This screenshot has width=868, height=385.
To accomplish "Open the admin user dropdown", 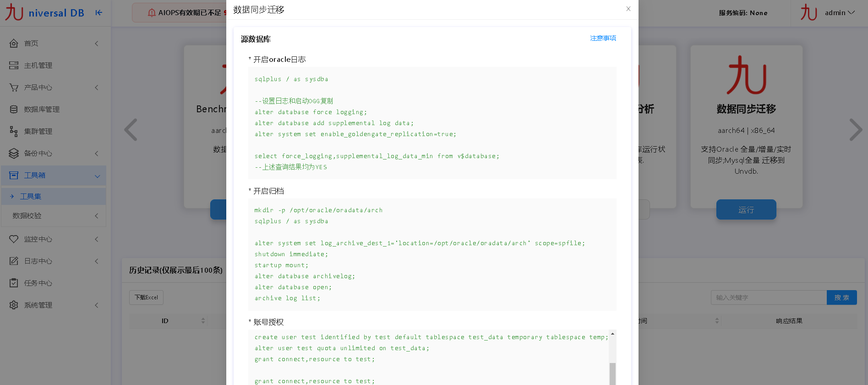I will tap(840, 13).
